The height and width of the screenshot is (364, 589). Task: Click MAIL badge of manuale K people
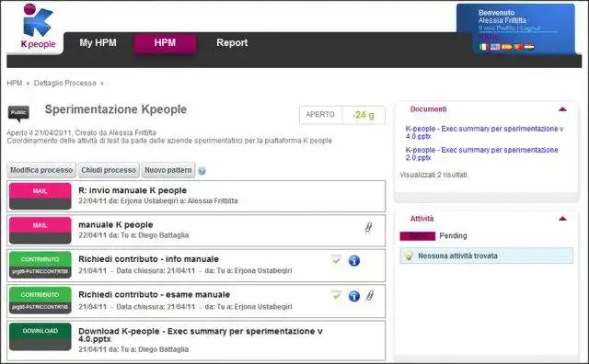coord(40,230)
